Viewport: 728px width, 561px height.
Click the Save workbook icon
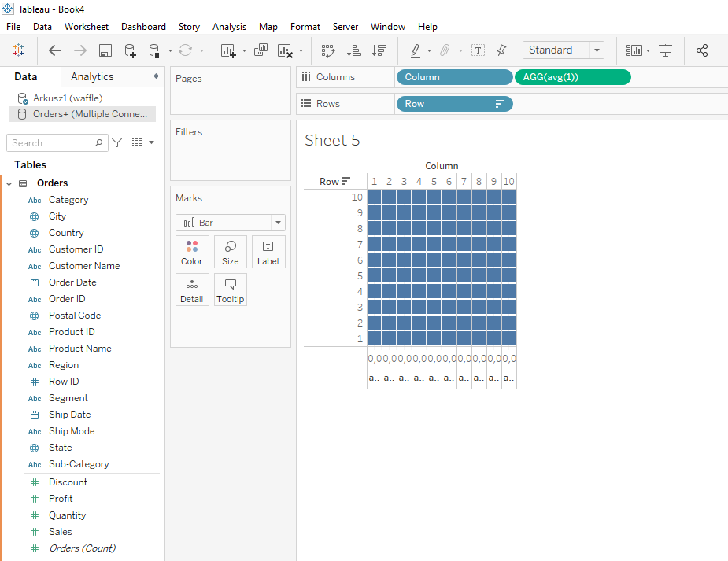105,50
